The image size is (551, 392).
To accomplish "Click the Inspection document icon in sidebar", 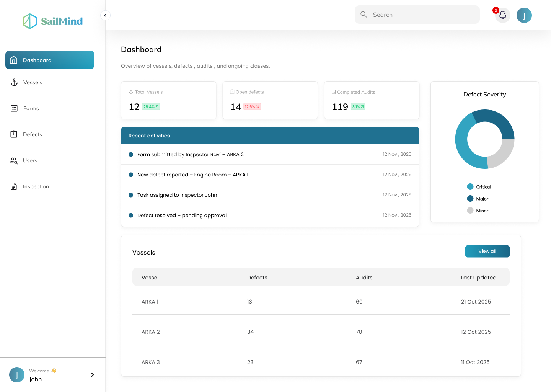I will [14, 186].
